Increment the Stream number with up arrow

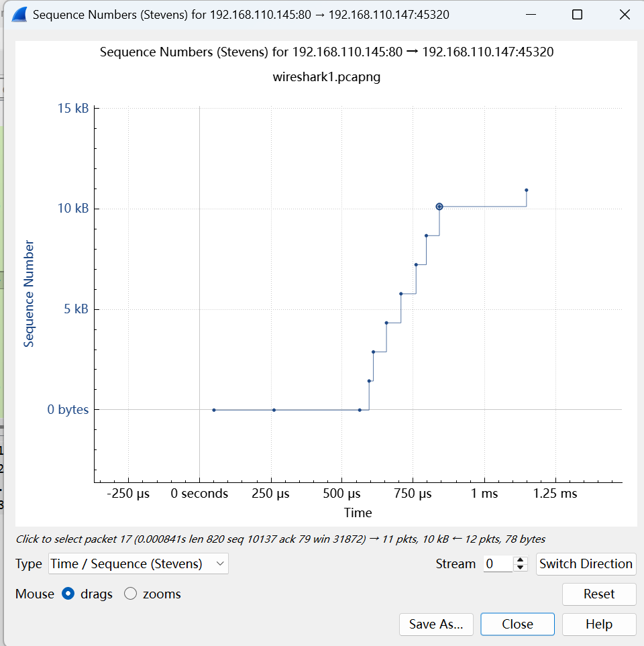point(521,559)
